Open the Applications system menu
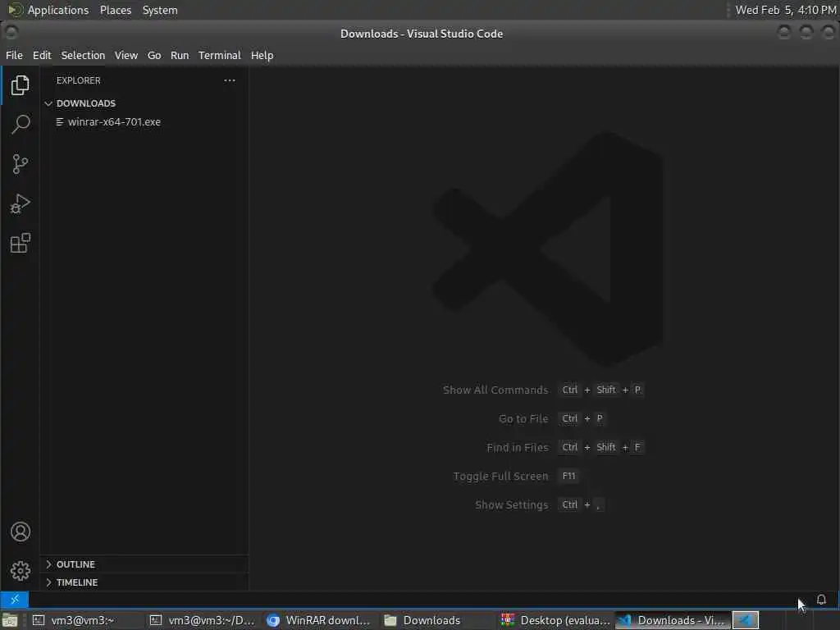 click(48, 10)
